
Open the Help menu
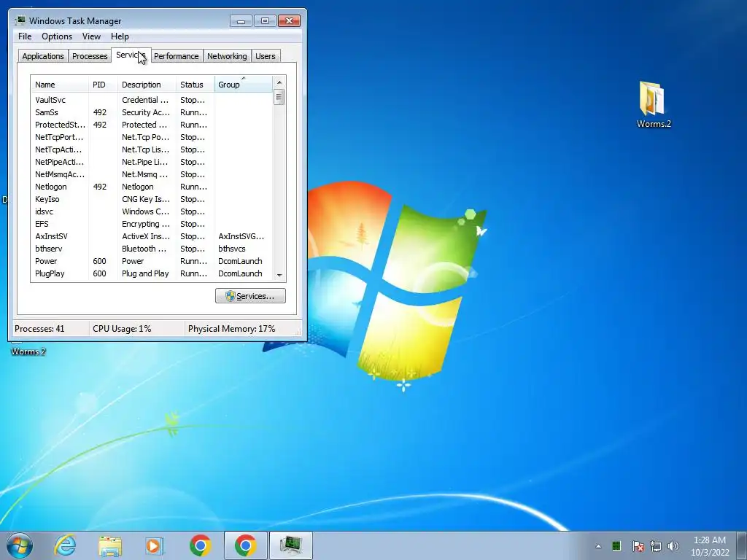point(120,36)
